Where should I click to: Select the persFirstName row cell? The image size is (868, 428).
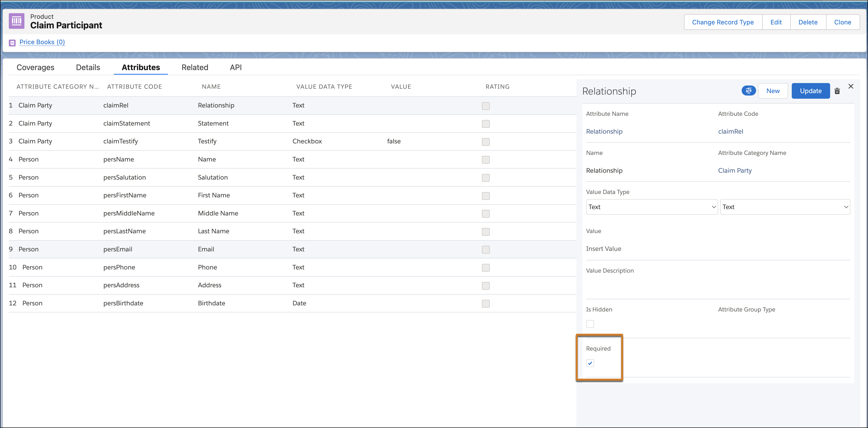coord(125,195)
